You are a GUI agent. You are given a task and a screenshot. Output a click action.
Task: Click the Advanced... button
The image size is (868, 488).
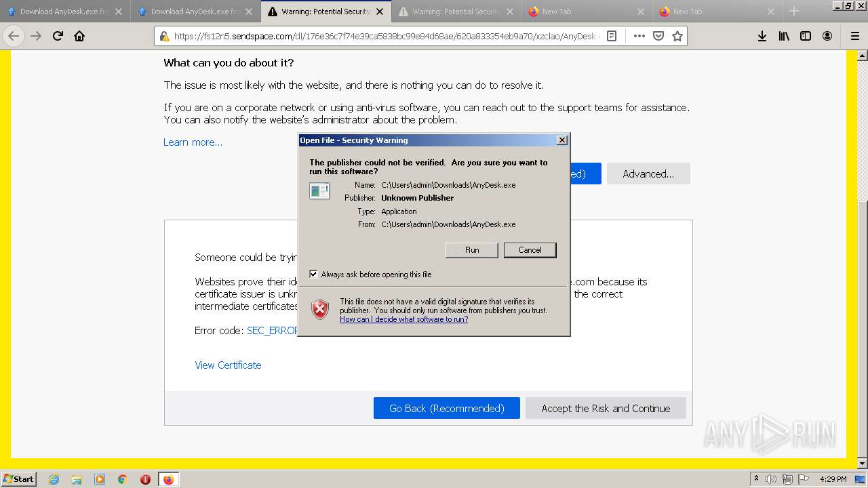tap(648, 174)
